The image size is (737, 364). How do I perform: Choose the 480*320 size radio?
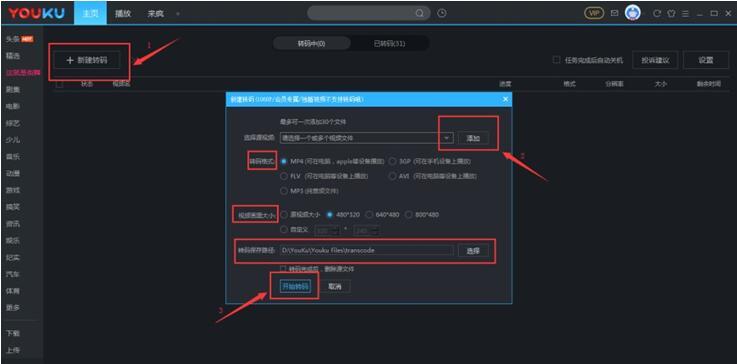click(329, 214)
